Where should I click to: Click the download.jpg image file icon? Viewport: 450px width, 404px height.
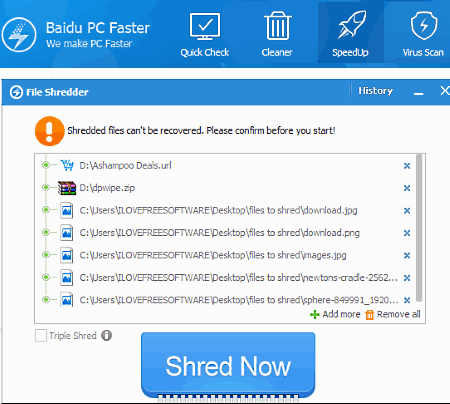point(67,210)
